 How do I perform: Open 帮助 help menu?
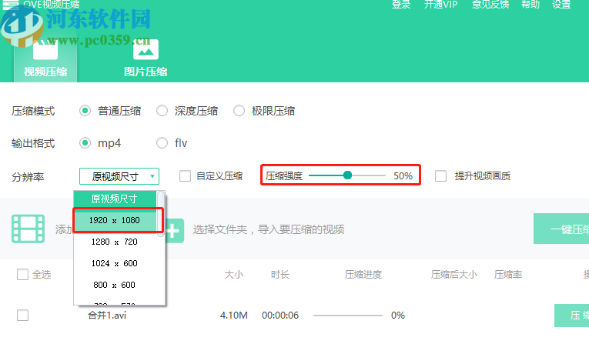[x=530, y=5]
